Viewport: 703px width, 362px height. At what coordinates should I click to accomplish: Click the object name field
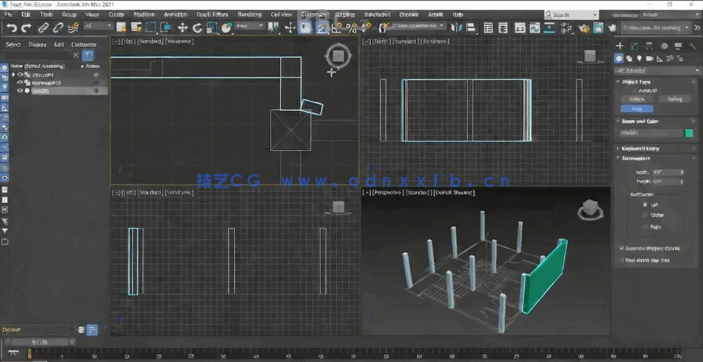[x=651, y=133]
